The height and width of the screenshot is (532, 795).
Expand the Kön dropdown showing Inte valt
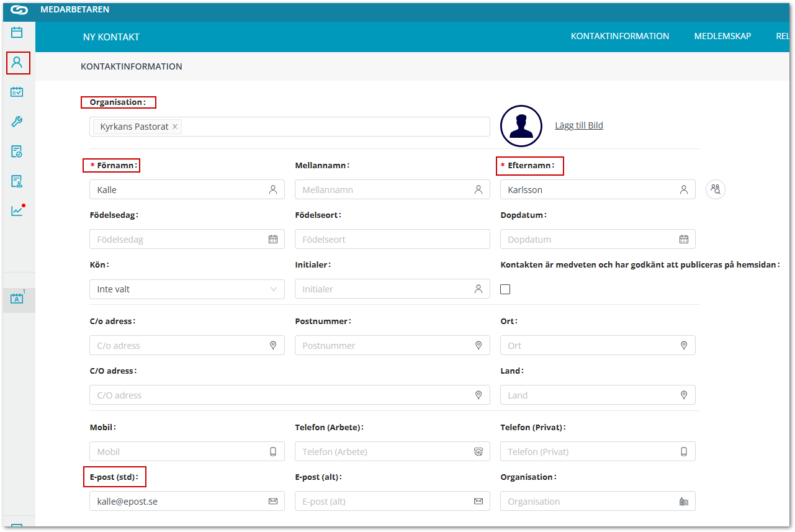187,289
